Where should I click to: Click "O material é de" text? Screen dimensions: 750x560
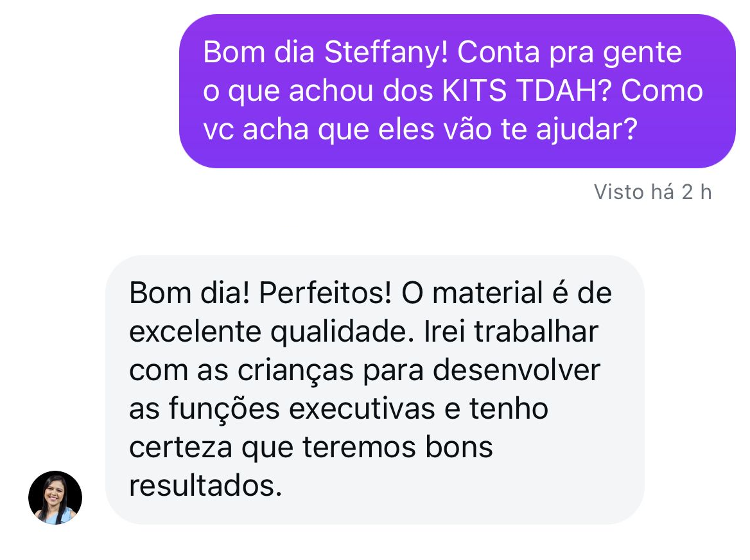click(x=507, y=293)
